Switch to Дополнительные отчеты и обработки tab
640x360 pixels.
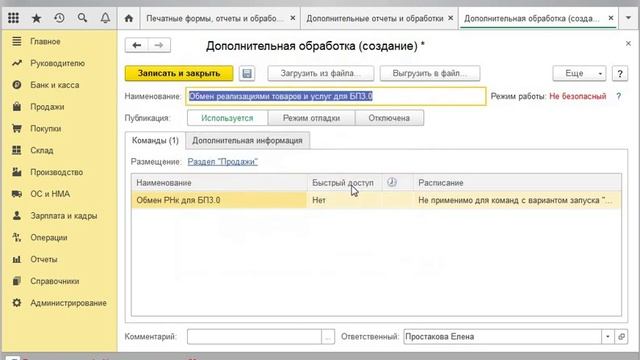375,18
